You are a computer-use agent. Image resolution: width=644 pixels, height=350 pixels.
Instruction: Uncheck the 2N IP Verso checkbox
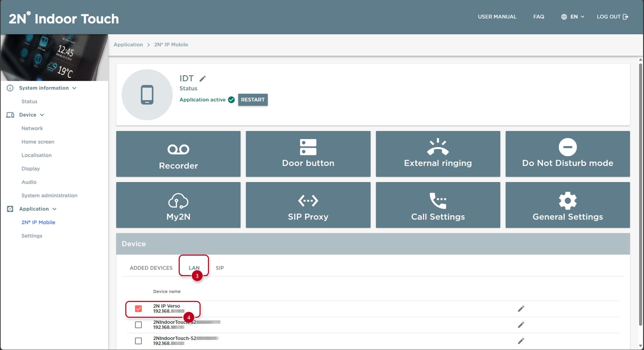[x=138, y=309]
